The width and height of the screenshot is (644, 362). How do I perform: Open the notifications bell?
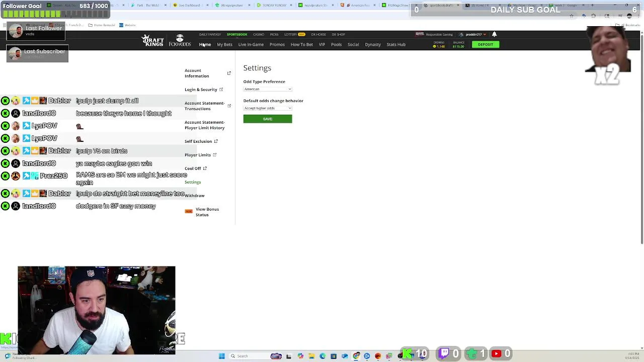(494, 34)
